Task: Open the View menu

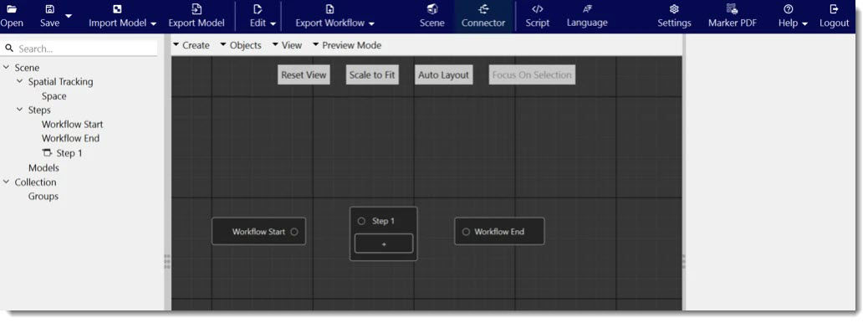Action: click(287, 45)
